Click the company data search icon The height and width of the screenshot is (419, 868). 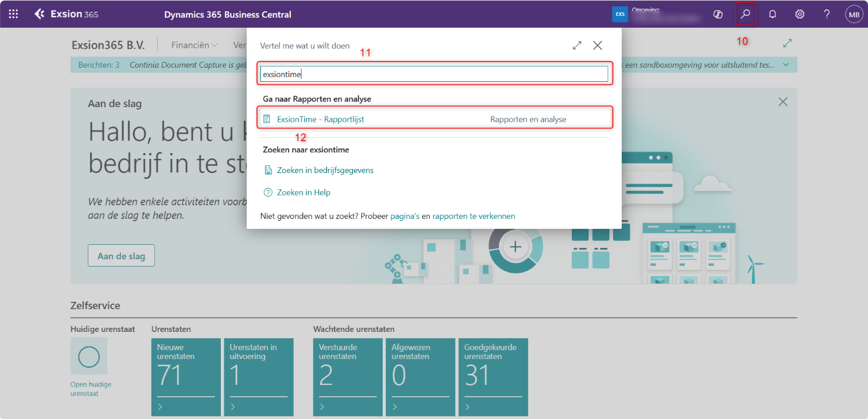pos(268,170)
